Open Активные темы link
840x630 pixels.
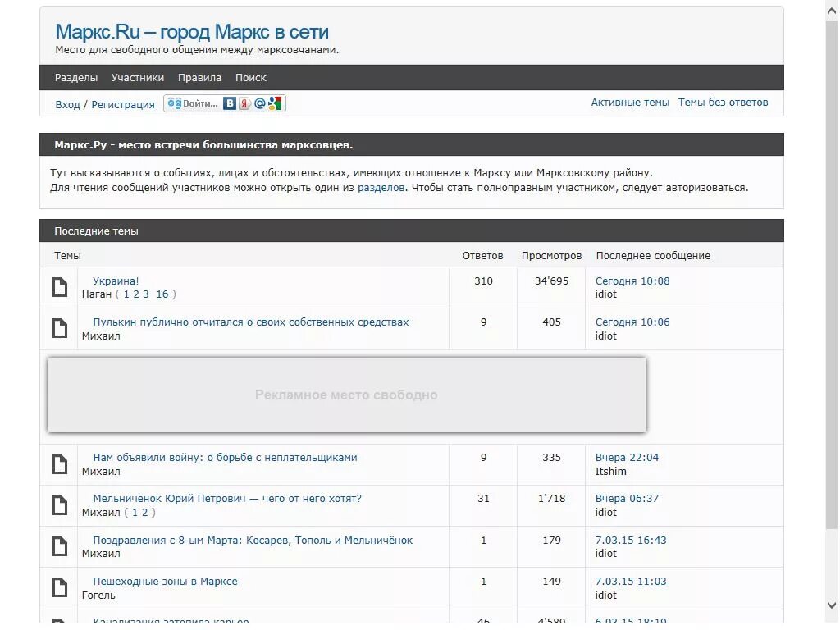[x=630, y=103]
